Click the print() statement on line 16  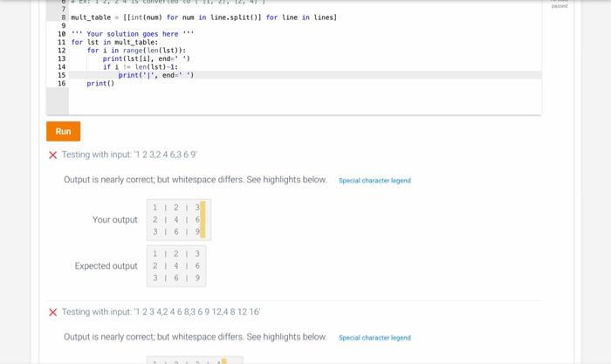(x=100, y=84)
